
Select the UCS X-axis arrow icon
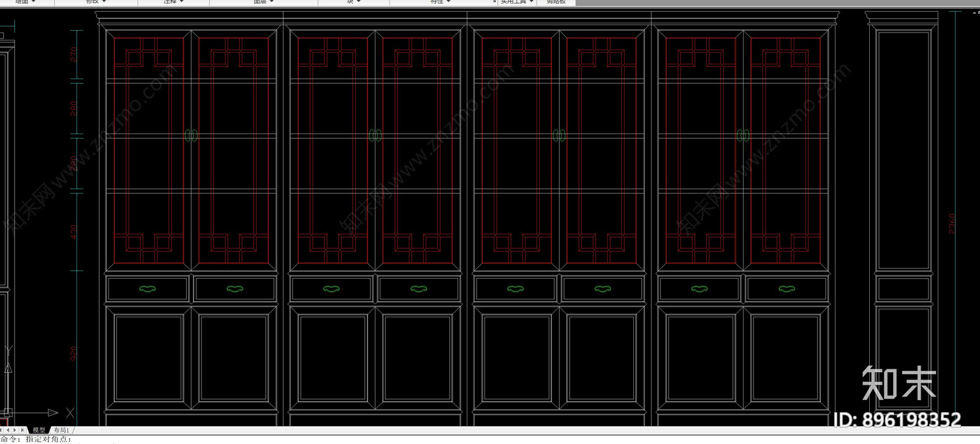pos(53,413)
